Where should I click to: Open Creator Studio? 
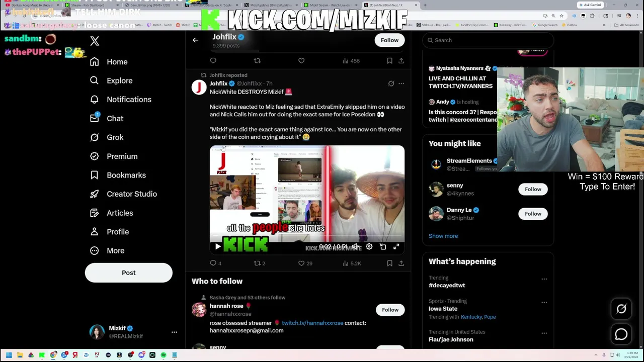click(123, 194)
